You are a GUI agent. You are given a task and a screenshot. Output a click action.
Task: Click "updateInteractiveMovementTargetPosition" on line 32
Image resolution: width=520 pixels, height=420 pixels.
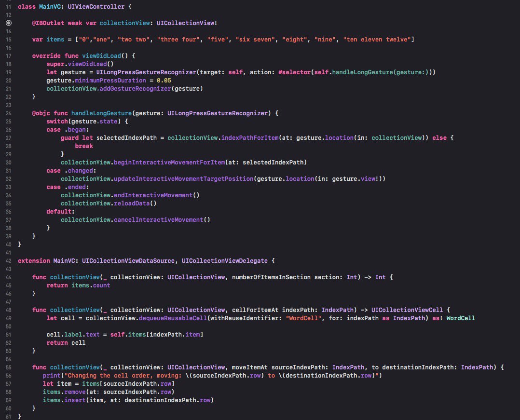tap(183, 179)
